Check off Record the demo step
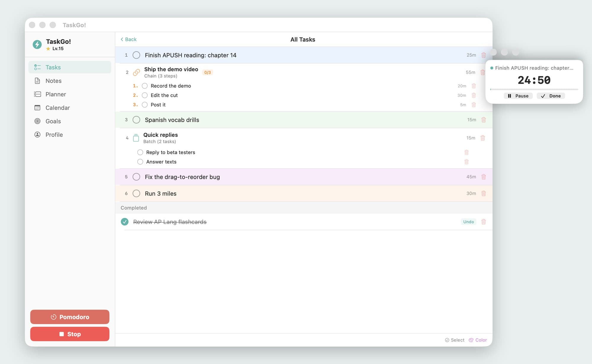The width and height of the screenshot is (592, 364). [145, 86]
